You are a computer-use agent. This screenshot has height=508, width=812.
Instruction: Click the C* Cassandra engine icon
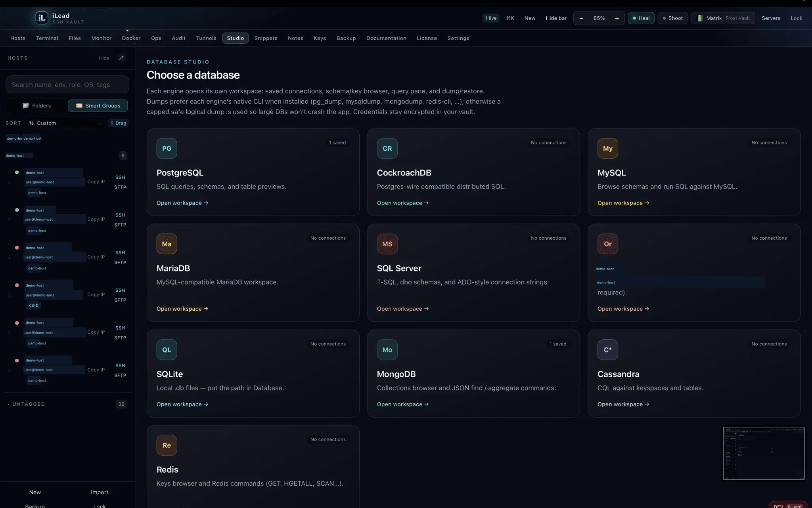point(607,350)
